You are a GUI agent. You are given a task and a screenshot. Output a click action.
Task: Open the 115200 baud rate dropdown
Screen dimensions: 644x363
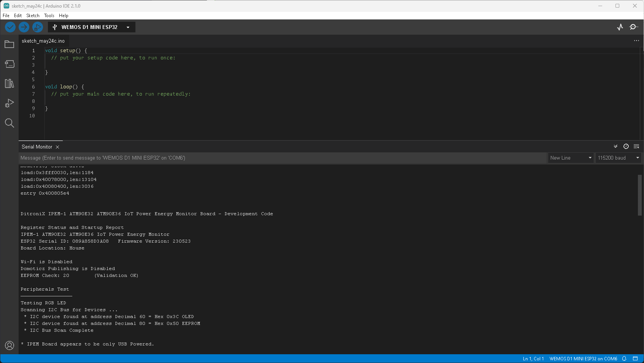pyautogui.click(x=619, y=158)
